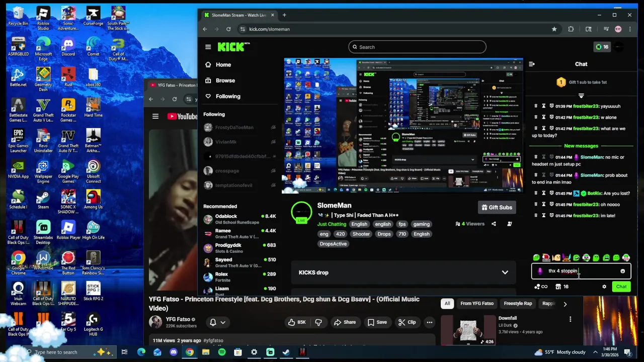Go back in the Kick browser window
Image resolution: width=644 pixels, height=362 pixels.
tap(205, 29)
